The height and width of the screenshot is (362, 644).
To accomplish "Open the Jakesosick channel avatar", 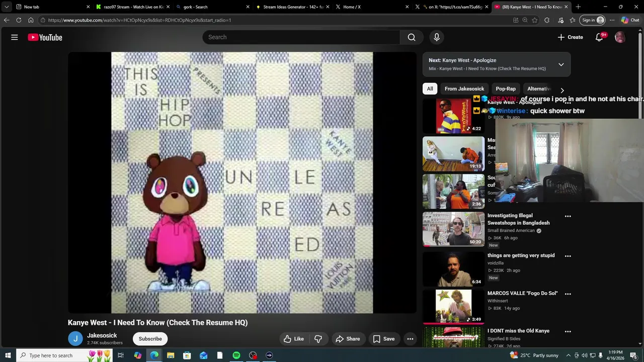I will coord(75,339).
